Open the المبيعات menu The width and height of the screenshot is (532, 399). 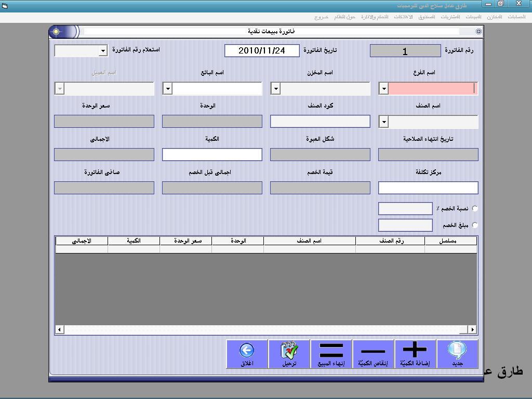473,17
